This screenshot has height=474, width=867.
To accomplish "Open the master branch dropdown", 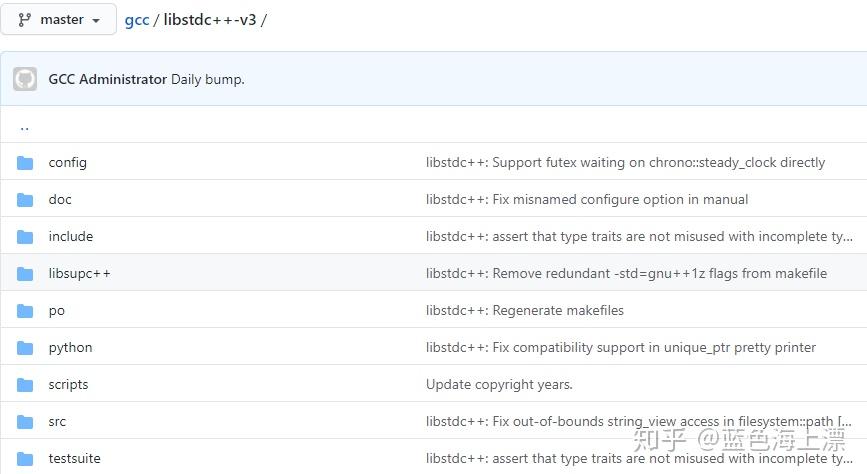I will click(59, 19).
